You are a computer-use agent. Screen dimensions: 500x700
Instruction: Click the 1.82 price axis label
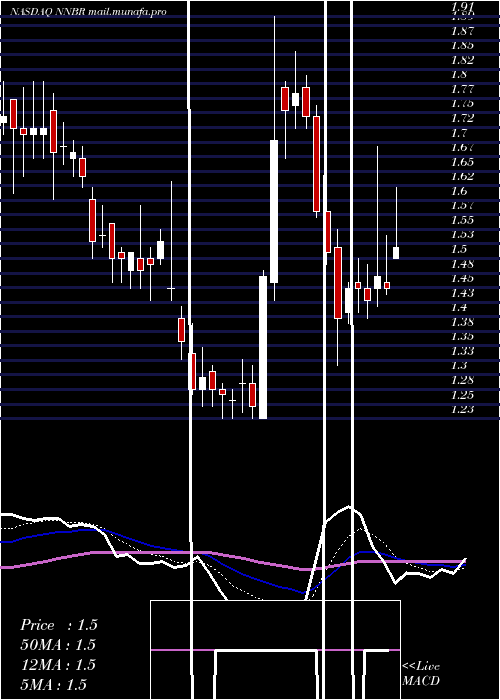tap(462, 60)
